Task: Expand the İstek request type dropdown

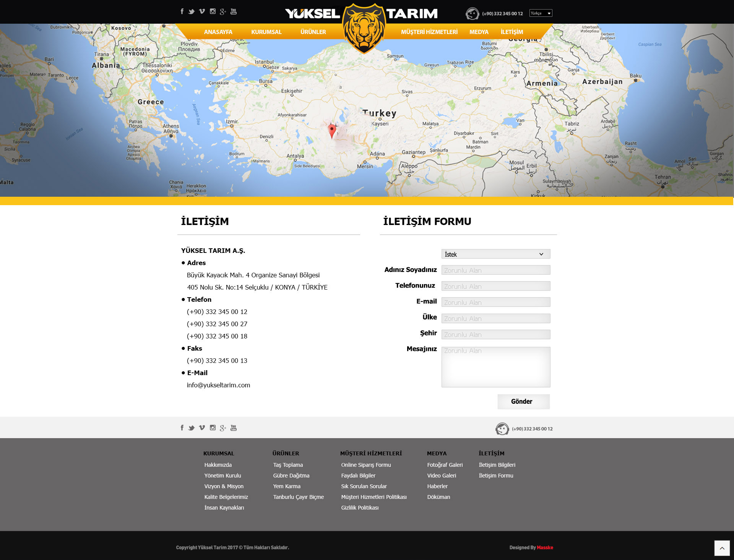Action: [495, 254]
